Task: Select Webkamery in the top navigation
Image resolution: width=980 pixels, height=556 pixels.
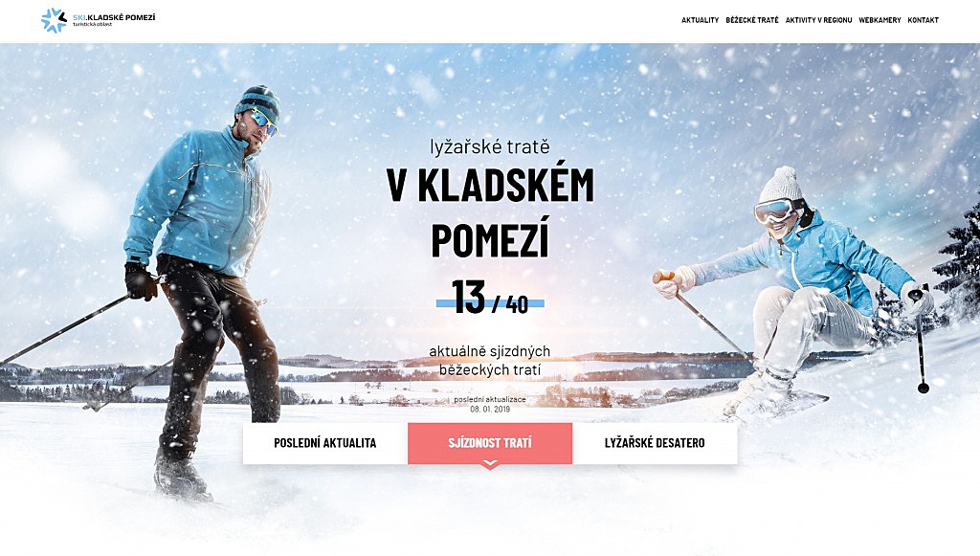Action: (x=880, y=20)
